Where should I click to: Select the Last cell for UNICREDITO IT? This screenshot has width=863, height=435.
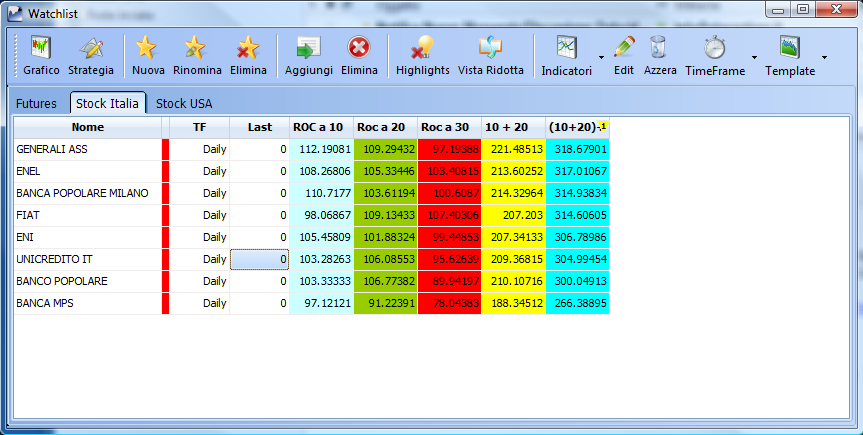pyautogui.click(x=259, y=259)
